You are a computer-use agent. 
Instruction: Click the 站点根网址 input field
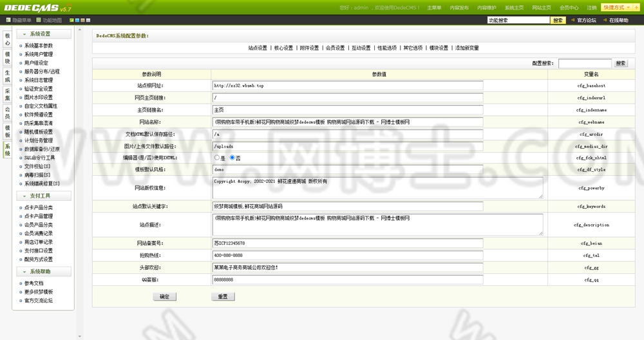click(x=348, y=86)
